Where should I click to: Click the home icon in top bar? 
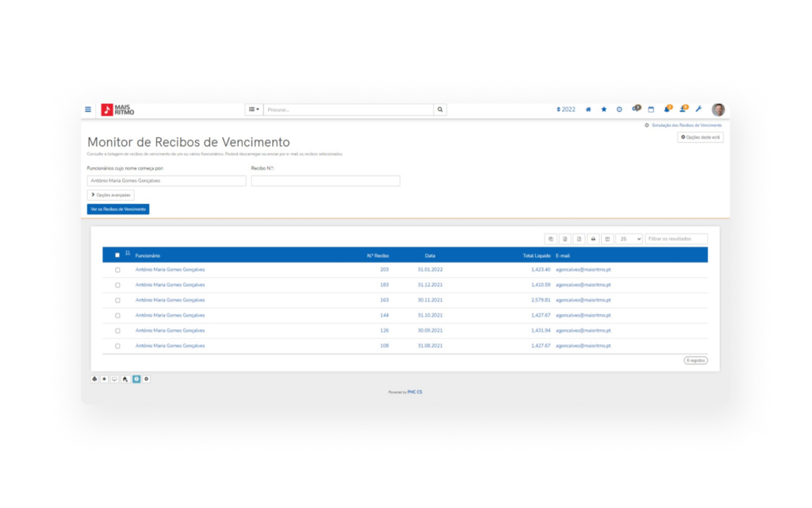point(588,110)
